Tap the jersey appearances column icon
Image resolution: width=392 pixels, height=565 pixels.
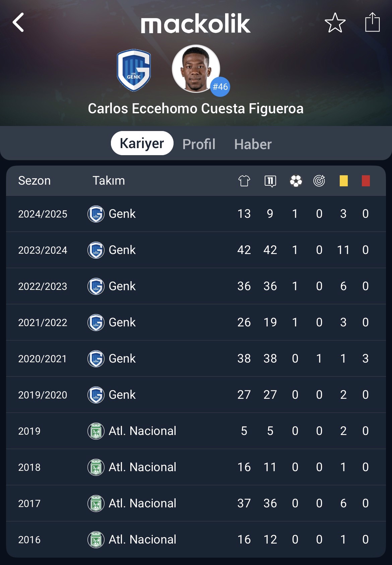click(244, 181)
